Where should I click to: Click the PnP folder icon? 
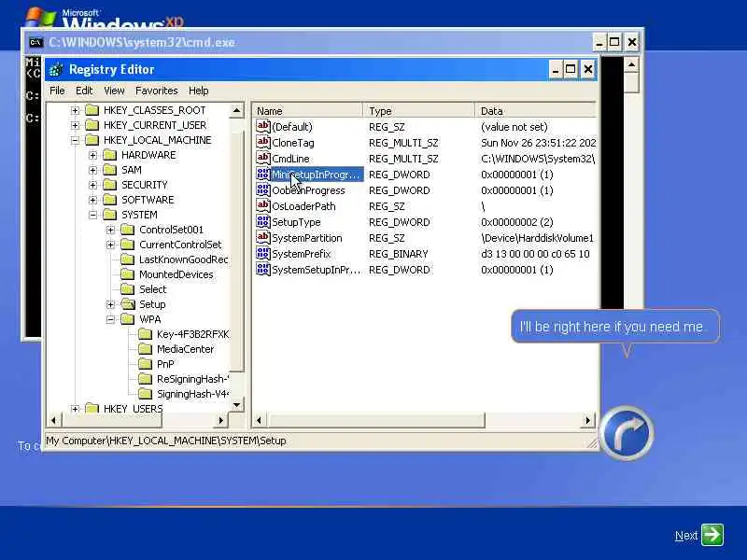pyautogui.click(x=146, y=364)
